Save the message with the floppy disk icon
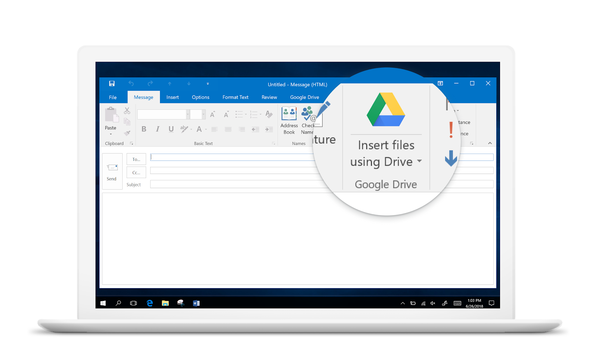The width and height of the screenshot is (598, 364). point(112,84)
